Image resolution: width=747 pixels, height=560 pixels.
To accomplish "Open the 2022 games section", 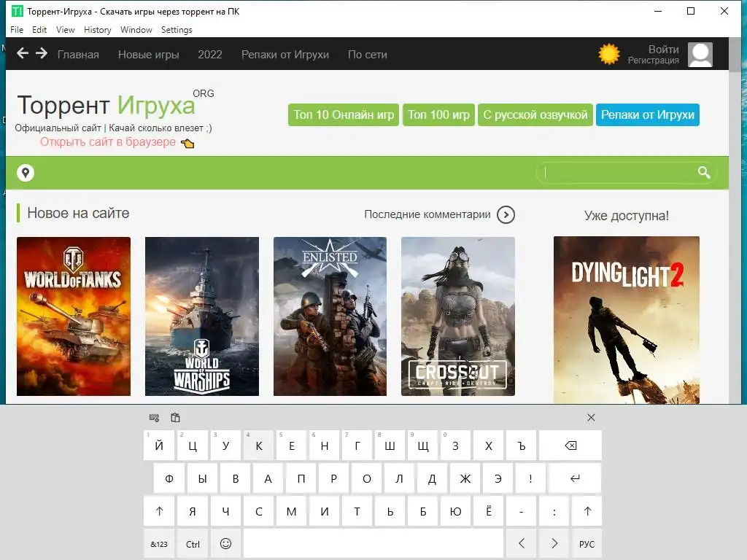I will click(209, 54).
